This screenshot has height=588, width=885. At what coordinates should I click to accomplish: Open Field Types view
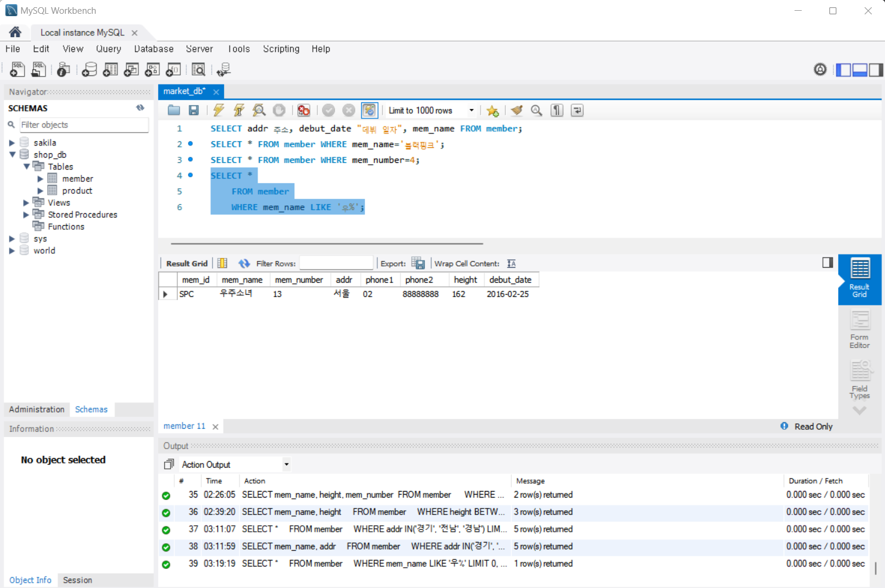tap(860, 380)
